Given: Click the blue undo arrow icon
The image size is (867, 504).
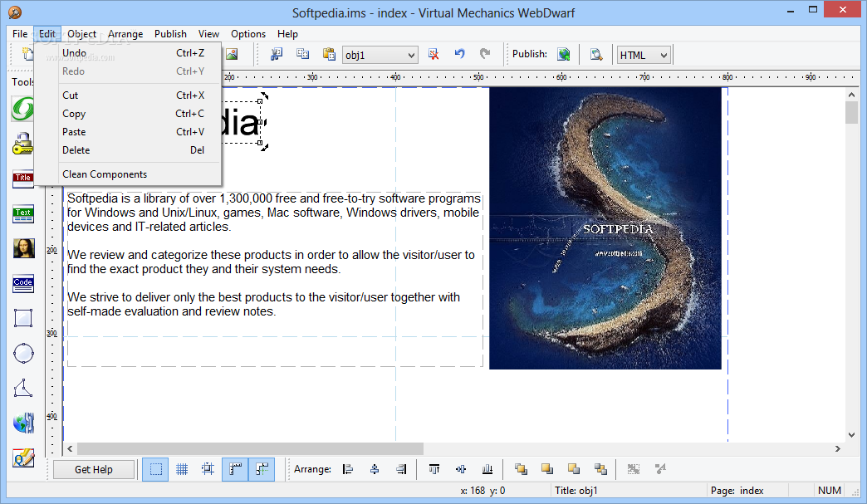Looking at the screenshot, I should [459, 54].
